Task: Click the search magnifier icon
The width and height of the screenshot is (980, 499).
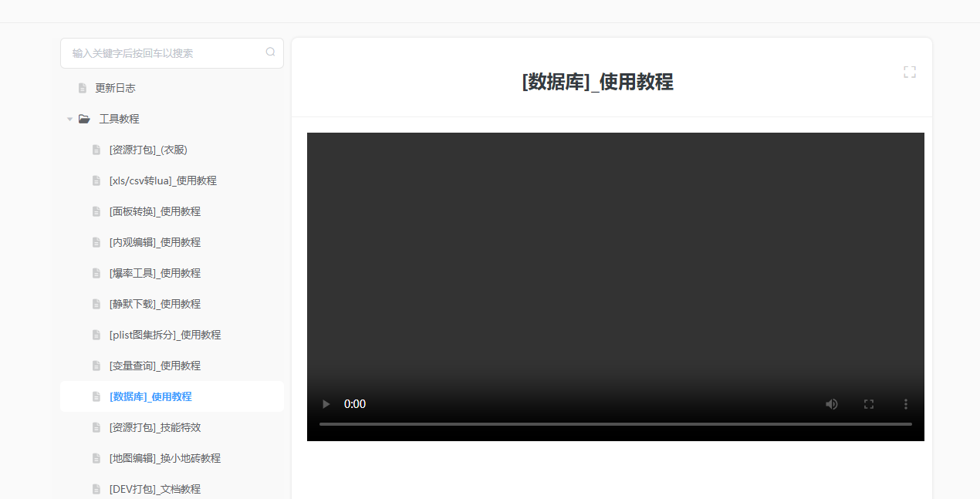Action: coord(270,52)
